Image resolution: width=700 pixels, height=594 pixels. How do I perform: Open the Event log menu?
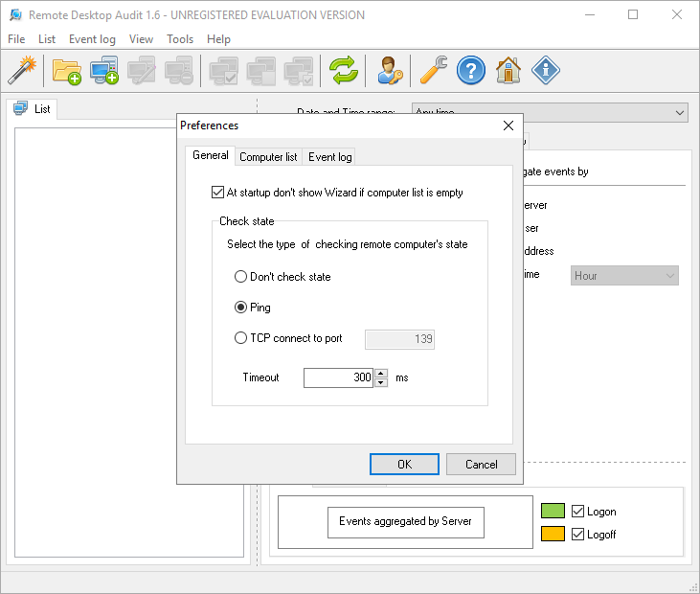pos(92,39)
